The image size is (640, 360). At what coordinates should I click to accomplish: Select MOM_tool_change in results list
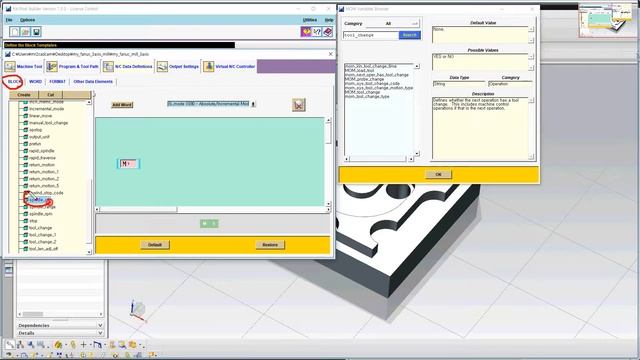pyautogui.click(x=362, y=92)
